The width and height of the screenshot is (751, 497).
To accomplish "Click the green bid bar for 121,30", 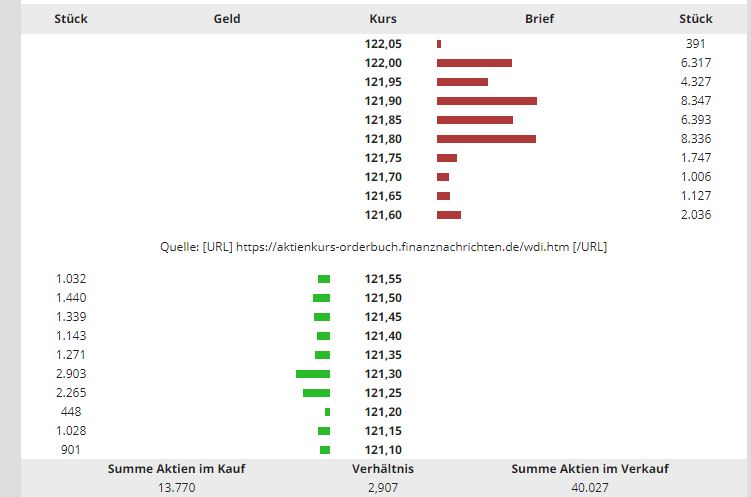I will coord(313,373).
